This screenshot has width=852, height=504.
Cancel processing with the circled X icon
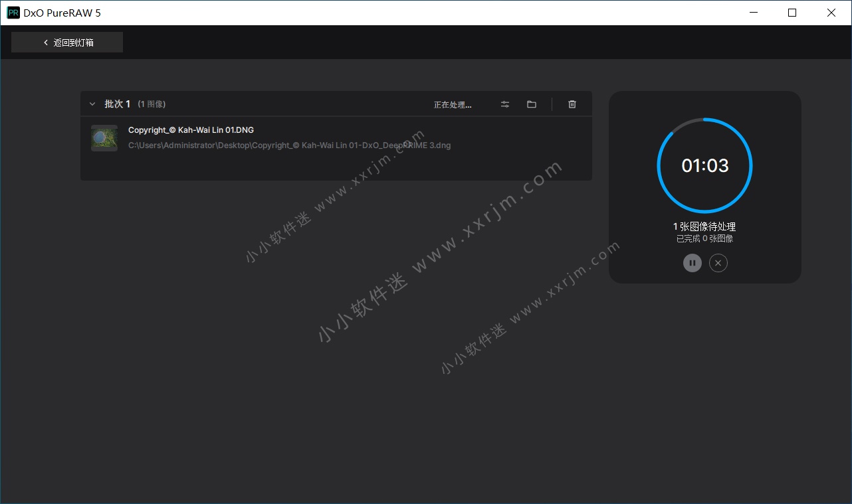click(718, 263)
